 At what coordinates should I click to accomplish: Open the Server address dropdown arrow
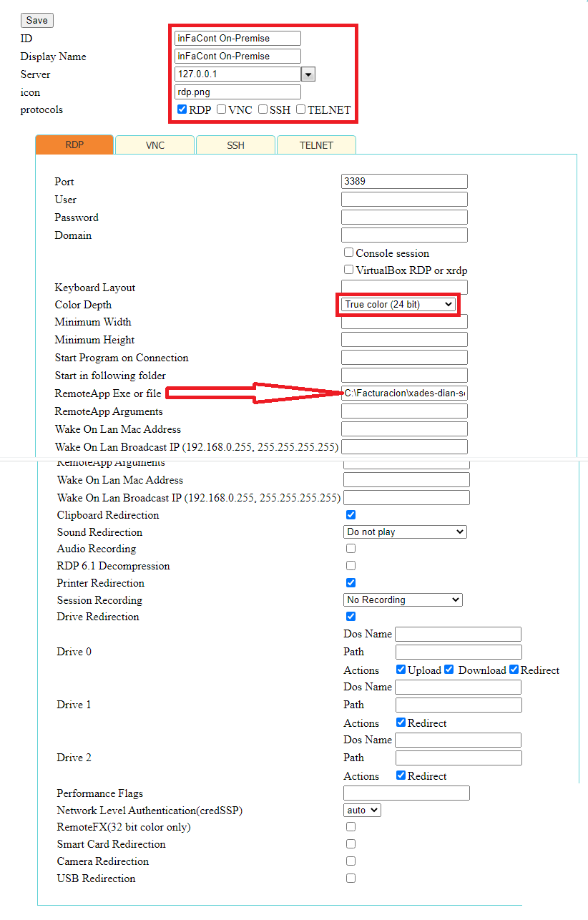click(308, 74)
